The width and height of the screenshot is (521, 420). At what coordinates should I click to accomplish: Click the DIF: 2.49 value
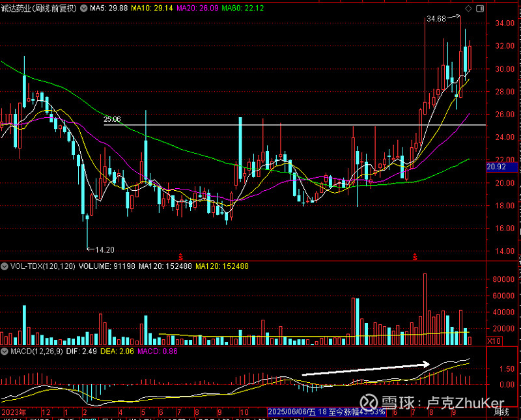click(81, 351)
